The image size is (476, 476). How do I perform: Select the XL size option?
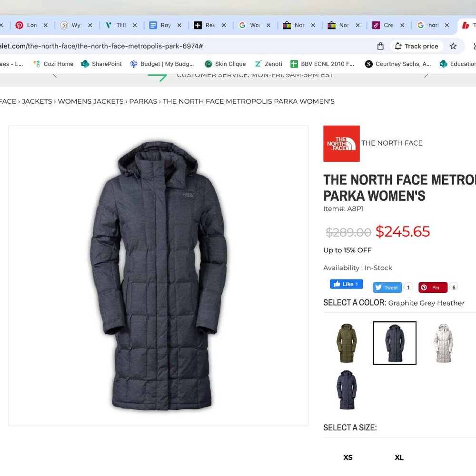tap(399, 457)
